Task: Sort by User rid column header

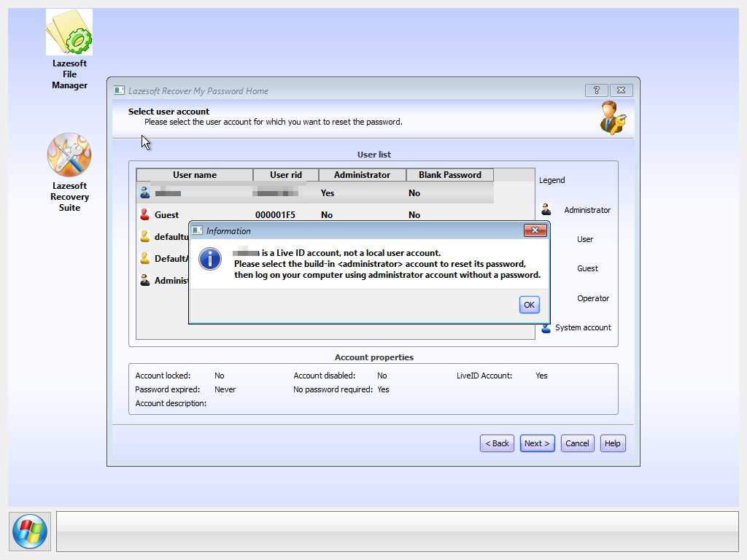Action: (x=286, y=175)
